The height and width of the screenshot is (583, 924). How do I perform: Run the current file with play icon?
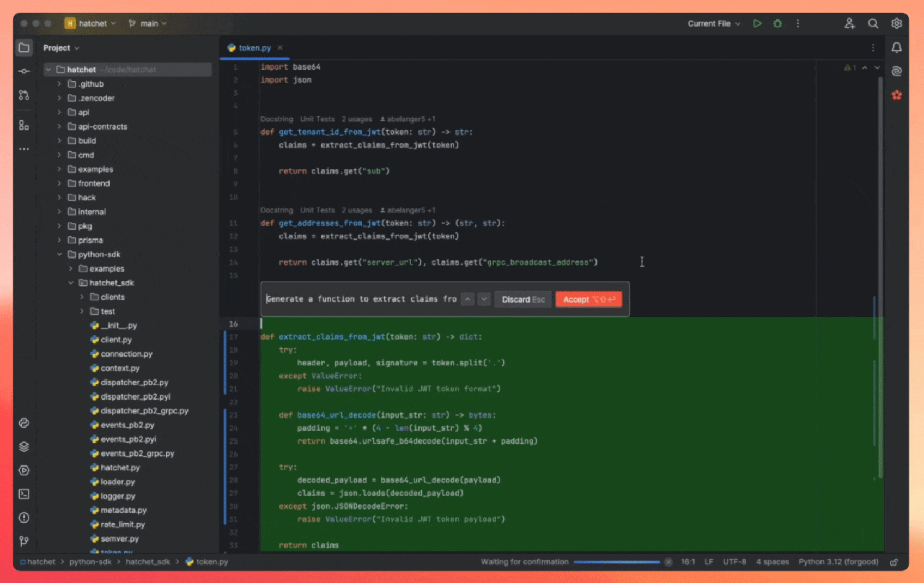tap(757, 23)
